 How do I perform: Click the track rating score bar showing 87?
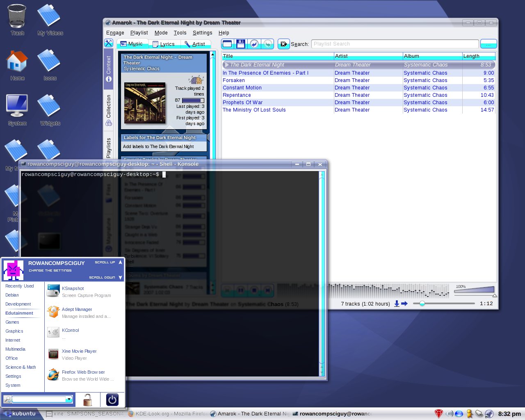193,100
